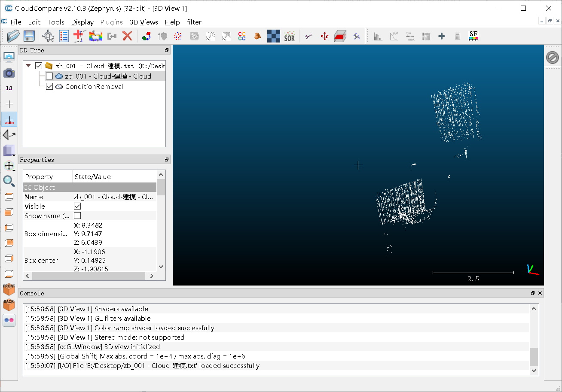The width and height of the screenshot is (562, 392).
Task: Open the Display menu
Action: pos(82,22)
